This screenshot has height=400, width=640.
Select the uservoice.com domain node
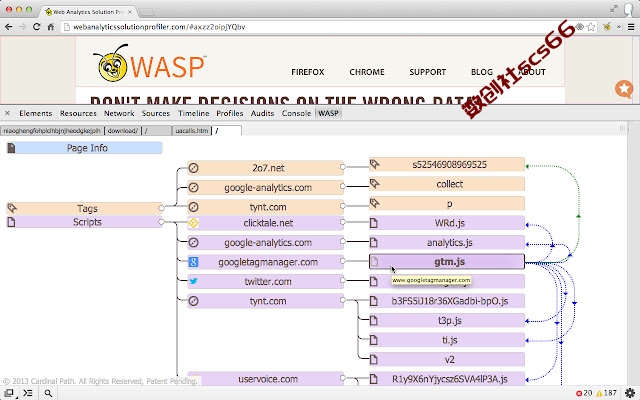coord(266,379)
